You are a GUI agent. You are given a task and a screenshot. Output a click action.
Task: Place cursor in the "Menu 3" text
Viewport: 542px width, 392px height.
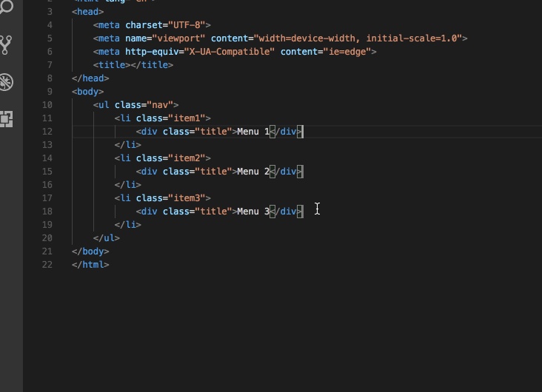pyautogui.click(x=253, y=212)
